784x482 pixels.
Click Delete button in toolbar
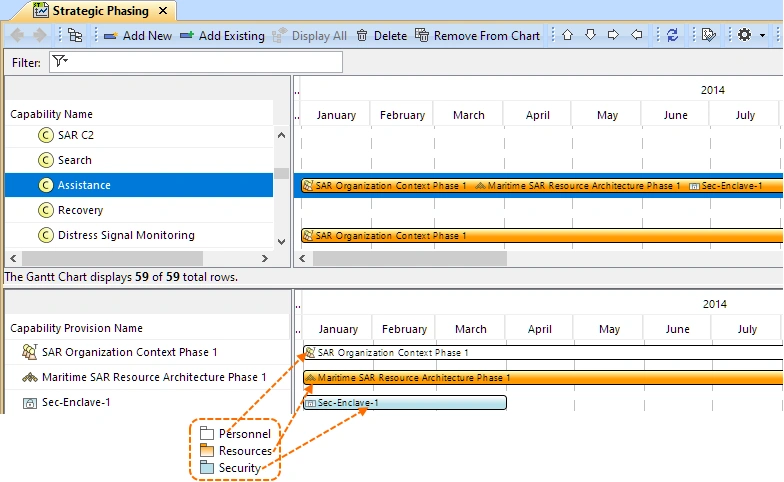click(382, 36)
